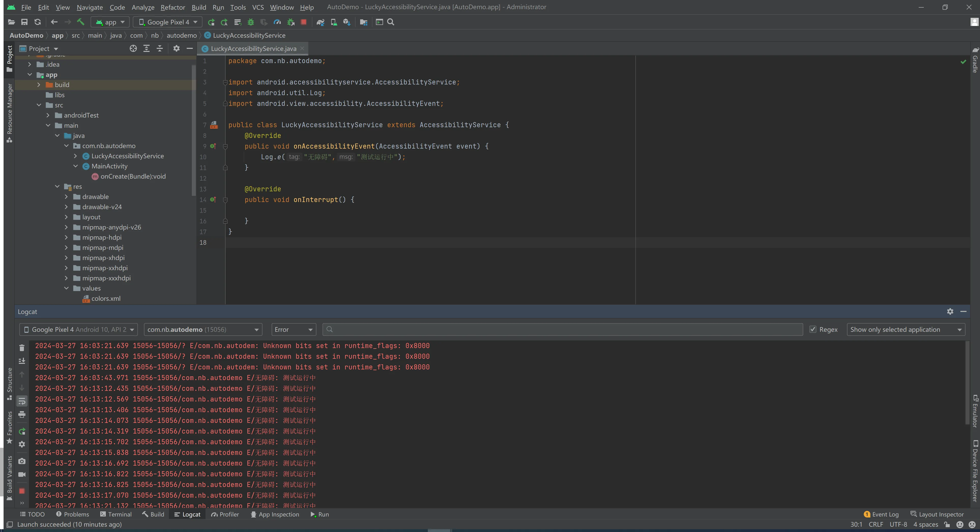Image resolution: width=980 pixels, height=532 pixels.
Task: Click App Inspection in the bottom bar
Action: [275, 514]
